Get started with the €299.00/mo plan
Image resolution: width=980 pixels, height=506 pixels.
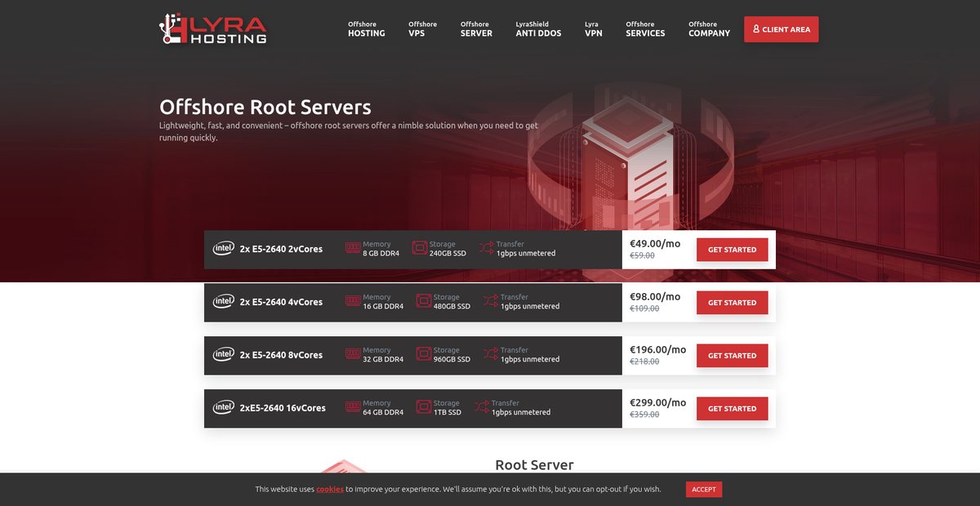pos(732,409)
